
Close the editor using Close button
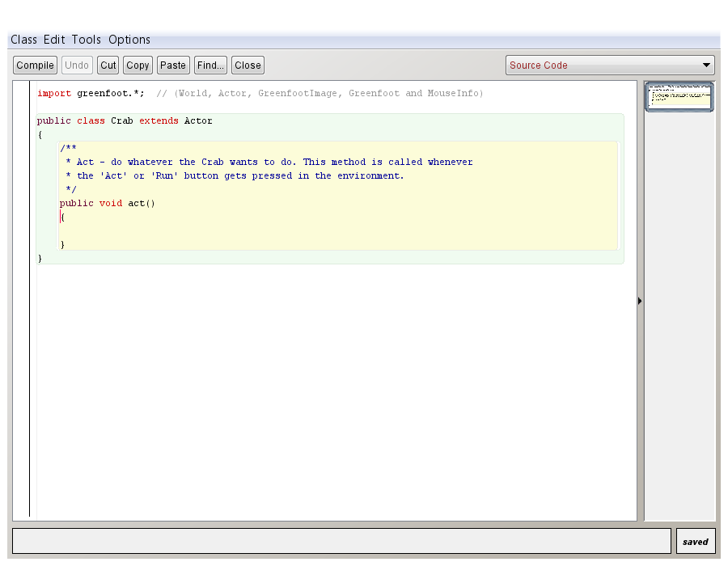pyautogui.click(x=248, y=65)
